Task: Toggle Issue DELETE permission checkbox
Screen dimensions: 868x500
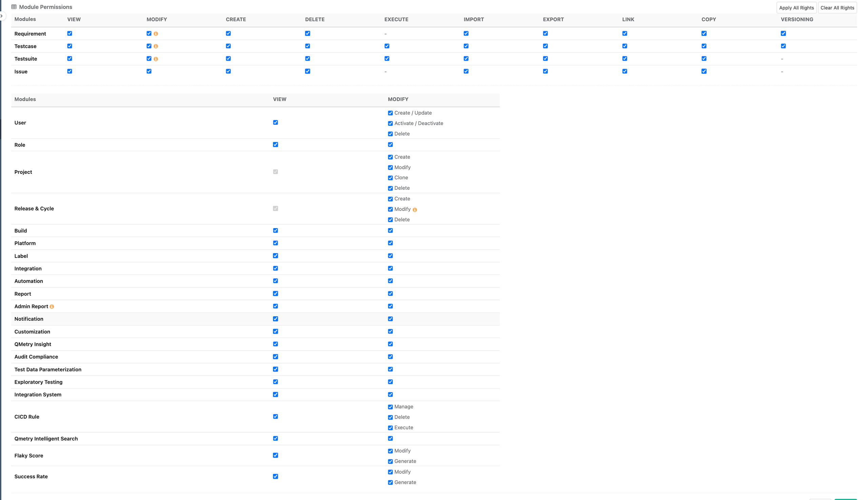Action: click(x=308, y=71)
